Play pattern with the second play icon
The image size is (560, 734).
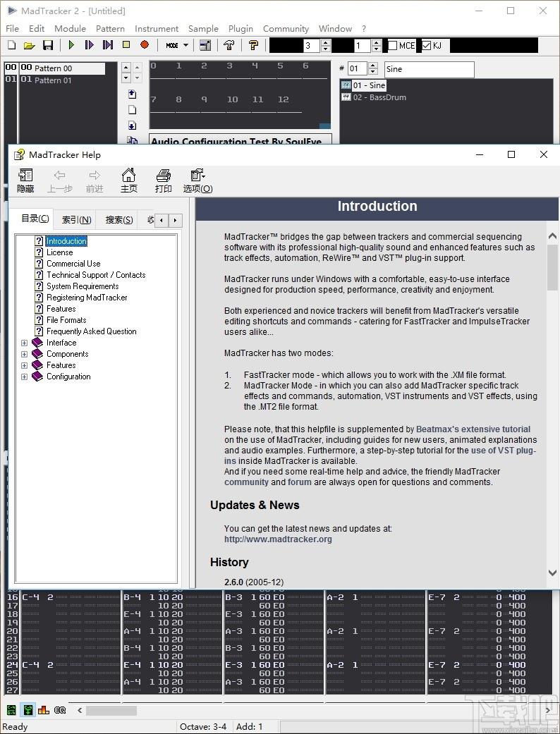coord(89,45)
